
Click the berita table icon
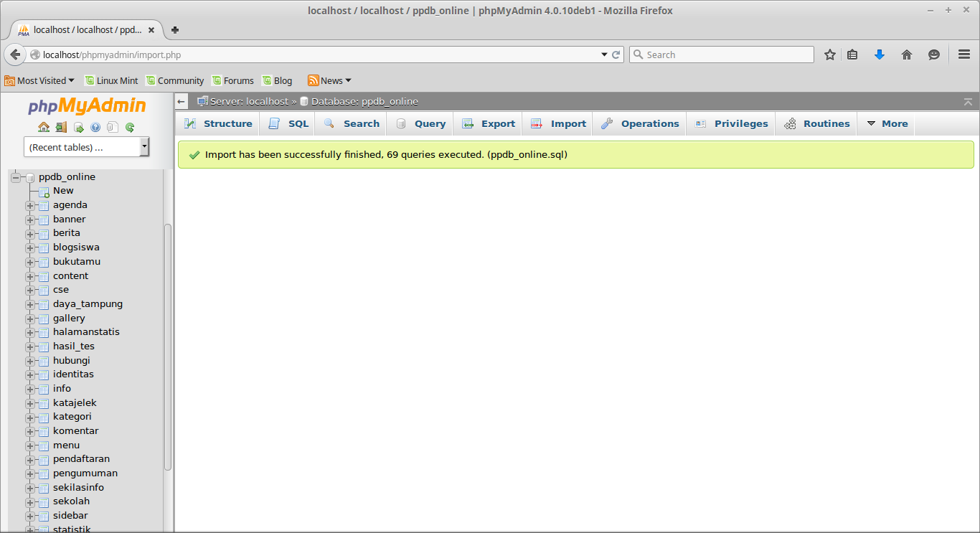[44, 234]
